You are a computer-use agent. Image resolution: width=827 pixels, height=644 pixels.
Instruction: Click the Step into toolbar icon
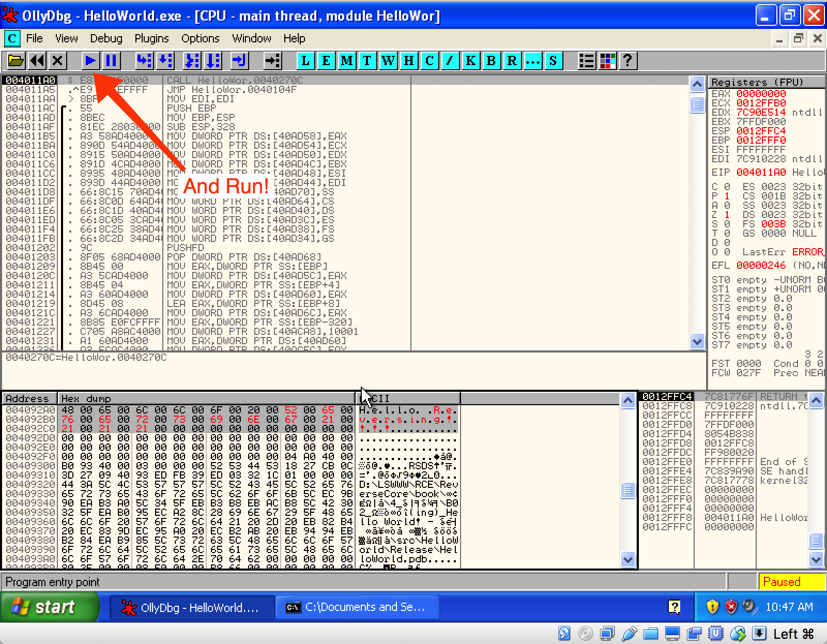(x=144, y=61)
